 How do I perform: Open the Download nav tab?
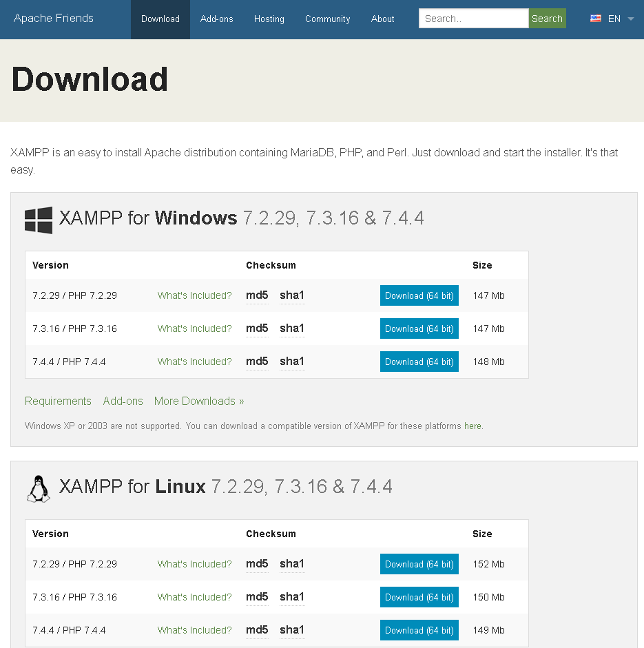[160, 19]
